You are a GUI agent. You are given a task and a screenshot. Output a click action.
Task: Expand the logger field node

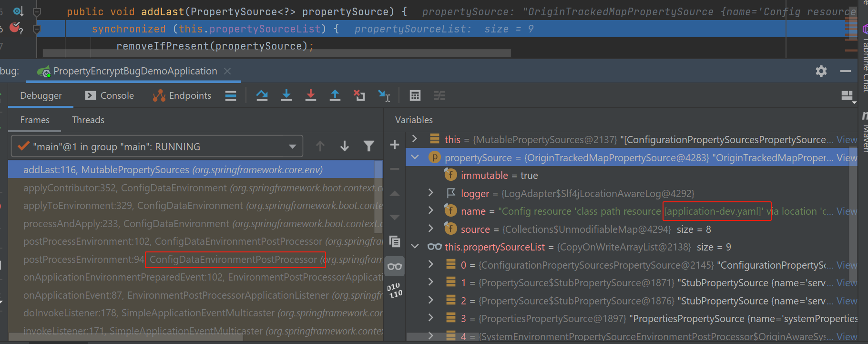pyautogui.click(x=431, y=192)
